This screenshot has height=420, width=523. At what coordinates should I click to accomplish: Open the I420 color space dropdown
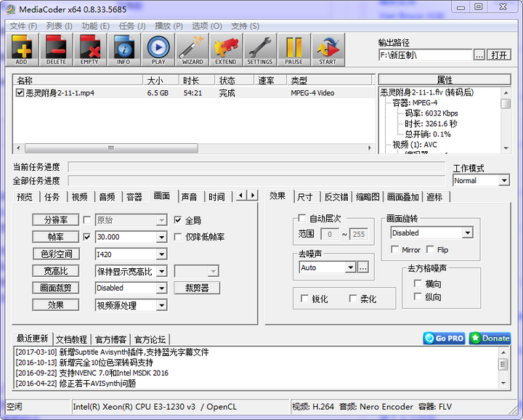pyautogui.click(x=162, y=254)
